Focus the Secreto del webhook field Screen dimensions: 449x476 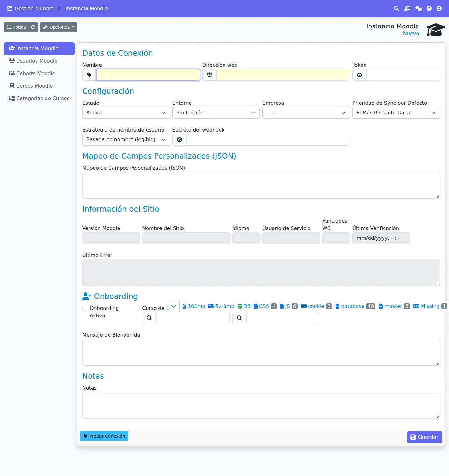[268, 140]
